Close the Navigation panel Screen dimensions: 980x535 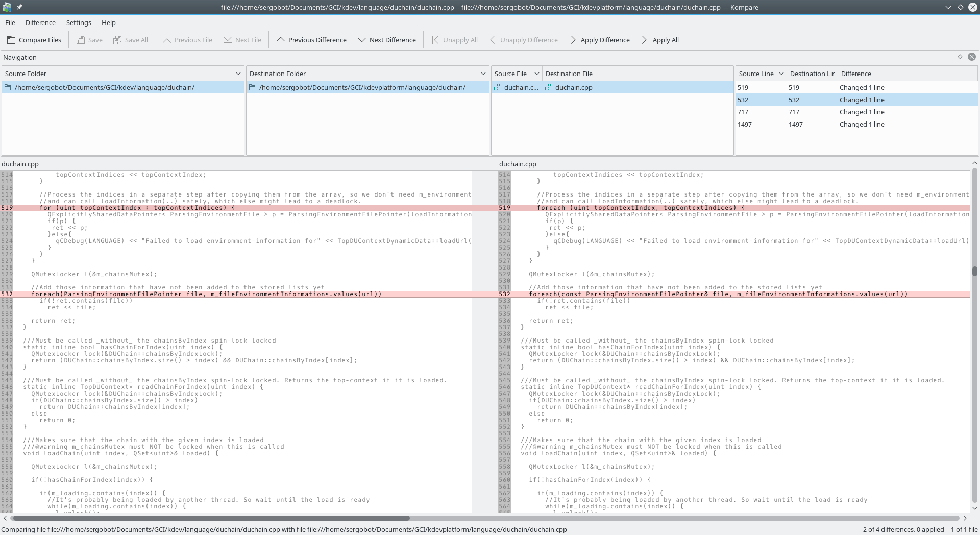(972, 57)
